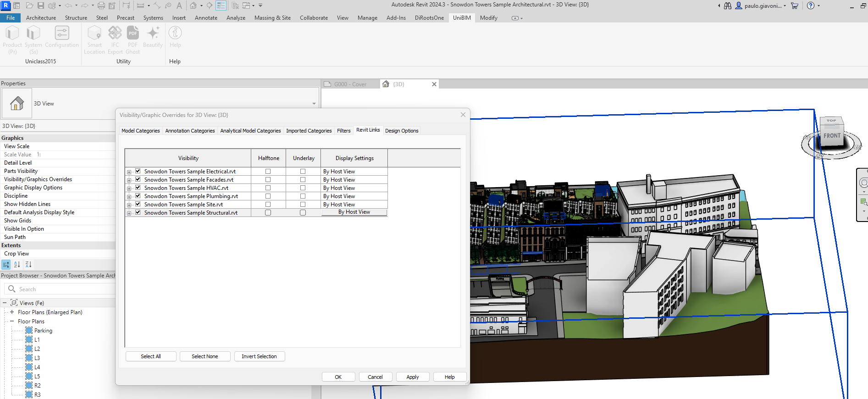The height and width of the screenshot is (399, 868).
Task: Switch to the G000 - Cover view tab
Action: [x=351, y=84]
